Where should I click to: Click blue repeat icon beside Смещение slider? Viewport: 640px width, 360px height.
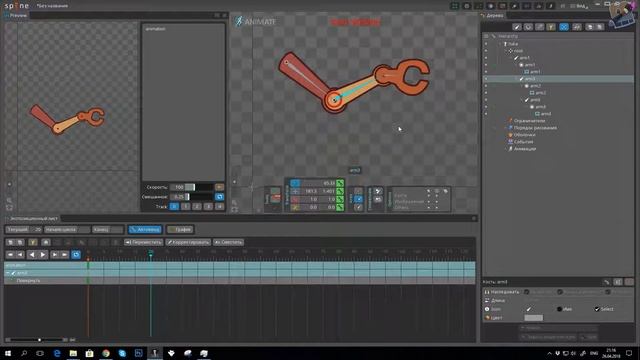tap(219, 197)
